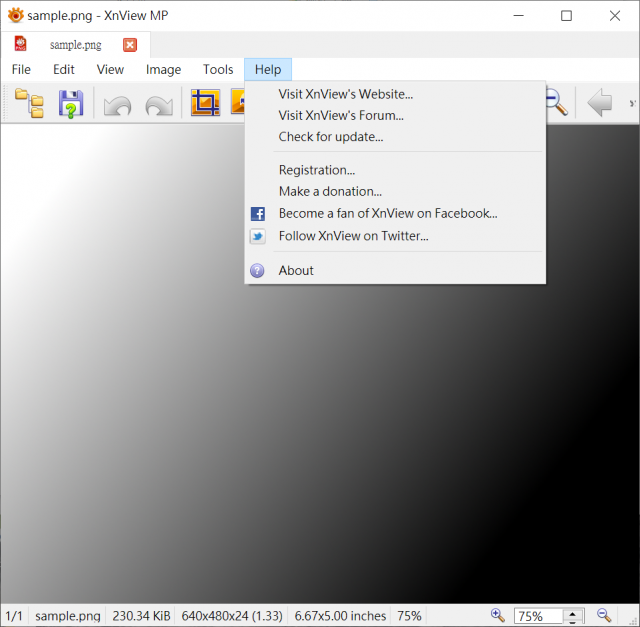Open the File menu

(x=21, y=69)
